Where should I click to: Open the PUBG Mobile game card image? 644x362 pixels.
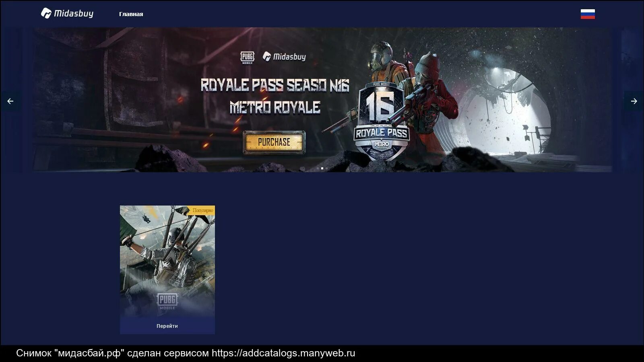pos(167,261)
